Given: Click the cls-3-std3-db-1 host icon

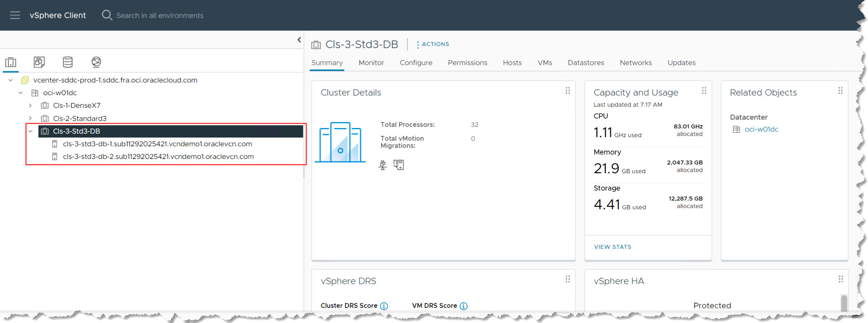Looking at the screenshot, I should (55, 144).
